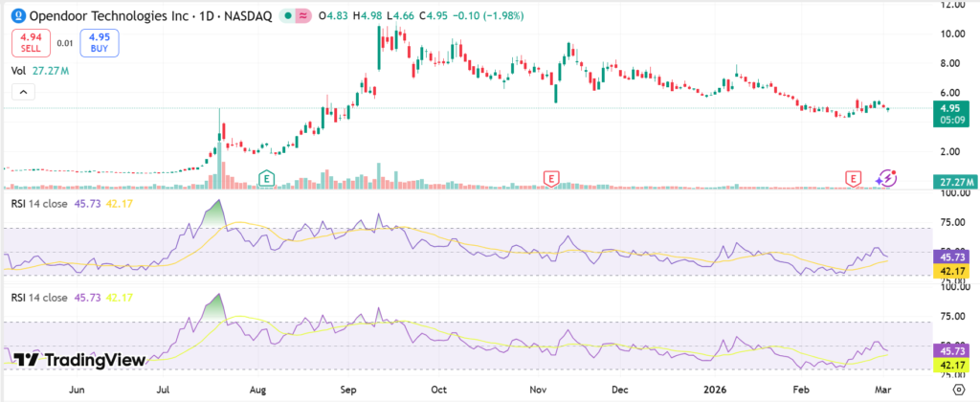Image resolution: width=980 pixels, height=402 pixels.
Task: Click the pink approximate-data indicator icon
Action: [x=303, y=16]
